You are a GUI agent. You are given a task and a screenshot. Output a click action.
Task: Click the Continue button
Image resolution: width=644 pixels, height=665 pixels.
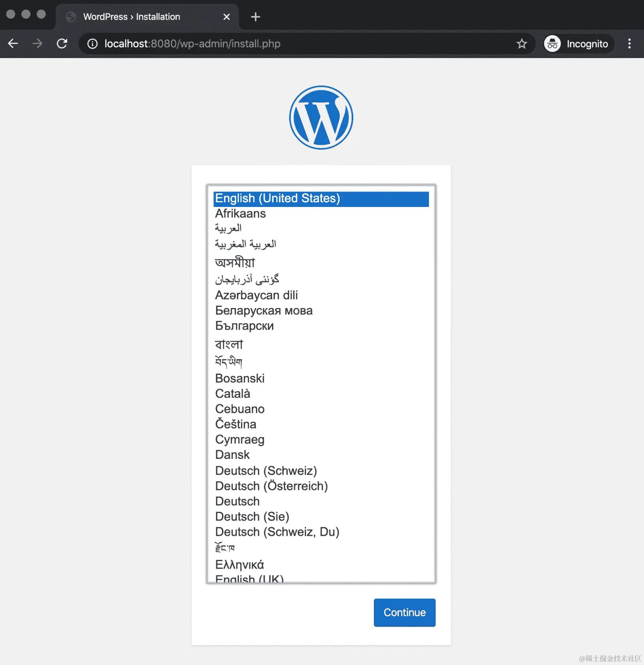pos(404,612)
